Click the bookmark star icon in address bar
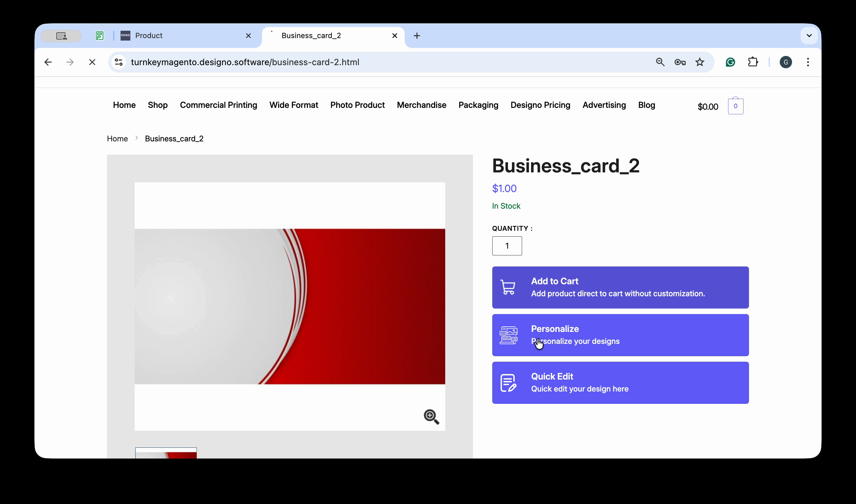 (699, 62)
